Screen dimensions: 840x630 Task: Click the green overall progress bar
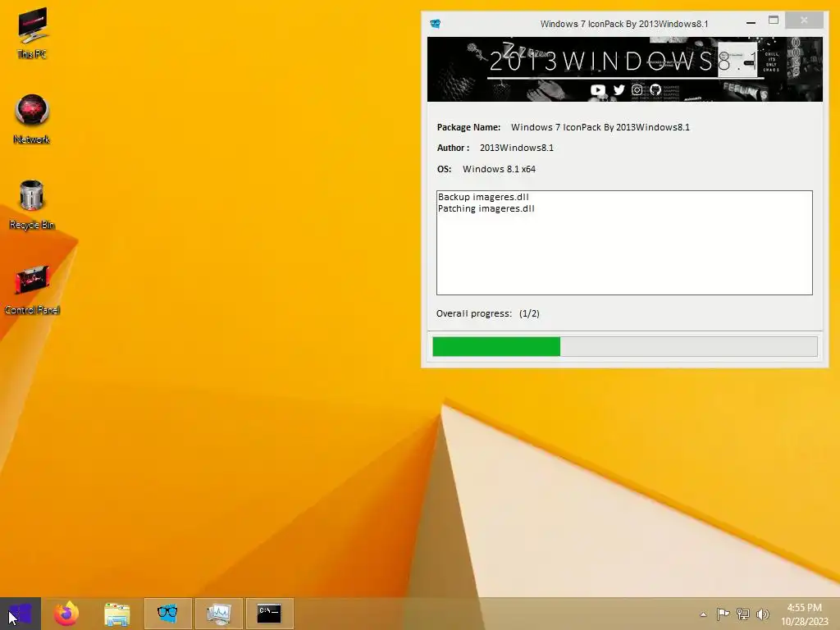coord(625,347)
